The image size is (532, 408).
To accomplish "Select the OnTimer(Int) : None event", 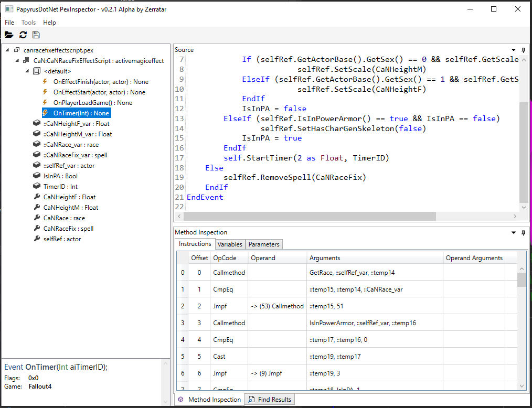I will click(x=81, y=113).
